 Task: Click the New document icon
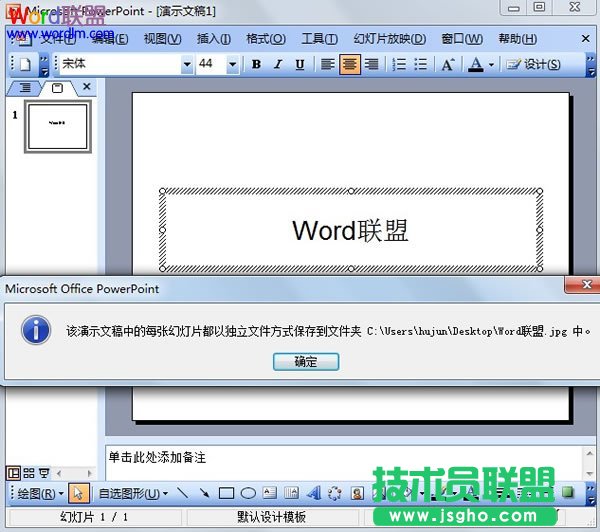[x=25, y=64]
